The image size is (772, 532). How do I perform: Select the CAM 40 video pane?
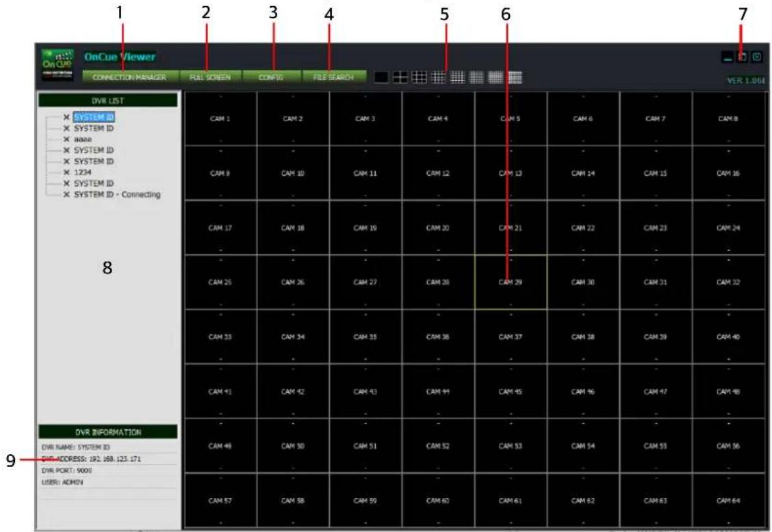(x=728, y=337)
